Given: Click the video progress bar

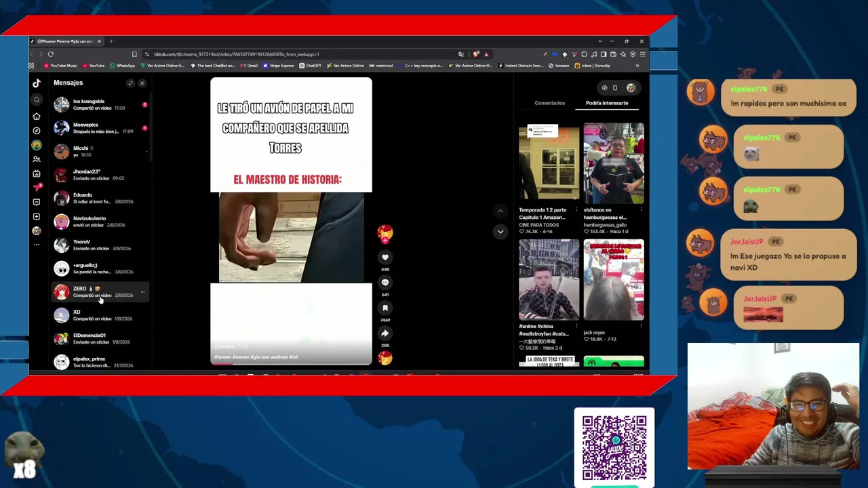Looking at the screenshot, I should (291, 364).
